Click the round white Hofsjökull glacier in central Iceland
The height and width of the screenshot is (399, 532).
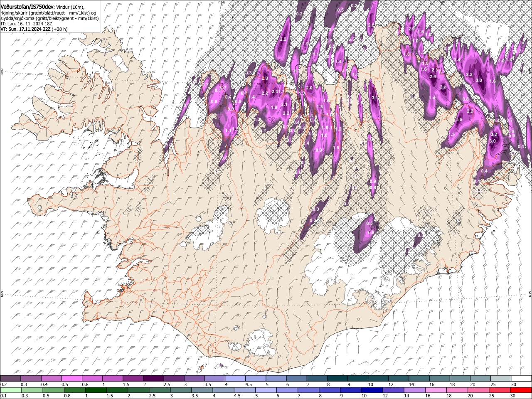(x=273, y=215)
